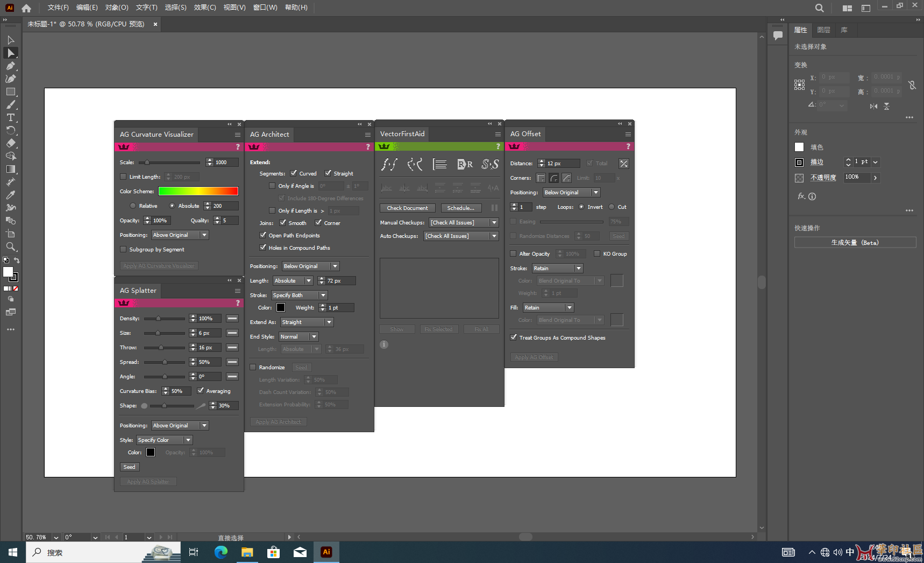Open Stroke Specify Both dropdown
The width and height of the screenshot is (924, 563).
(299, 295)
